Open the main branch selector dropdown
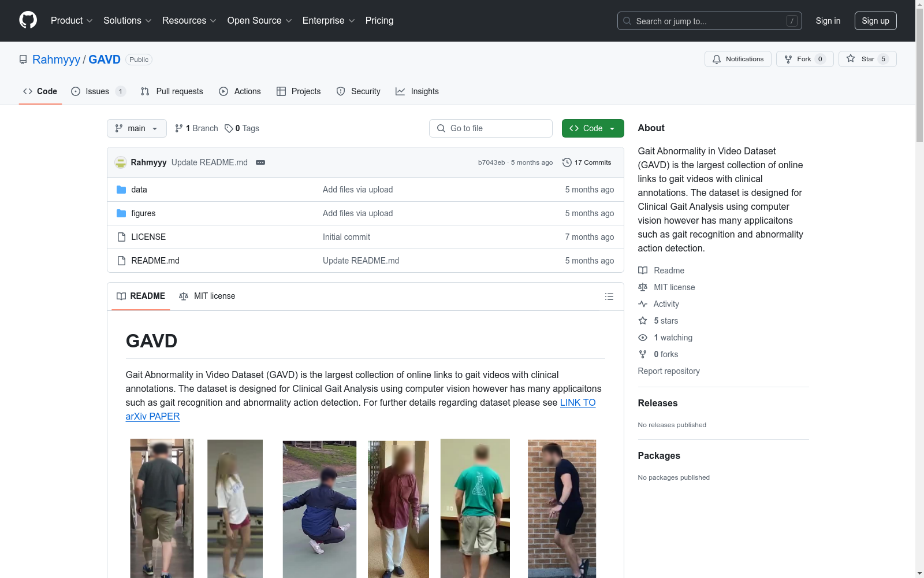 click(137, 128)
